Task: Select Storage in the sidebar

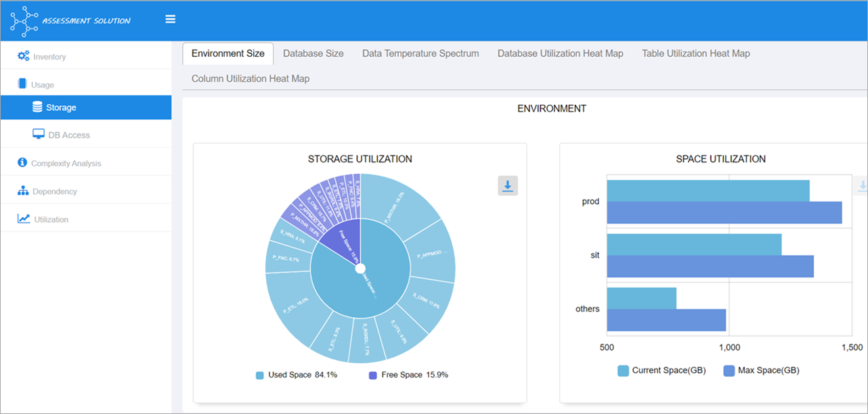Action: click(x=86, y=108)
